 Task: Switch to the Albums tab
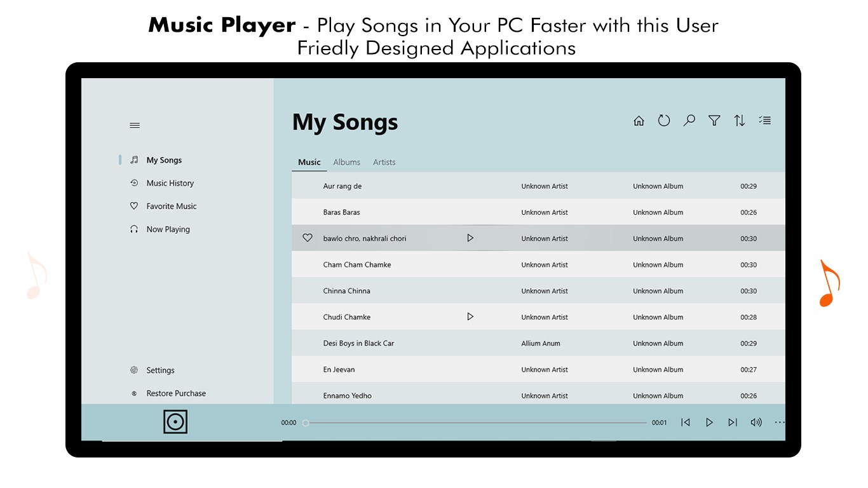347,162
